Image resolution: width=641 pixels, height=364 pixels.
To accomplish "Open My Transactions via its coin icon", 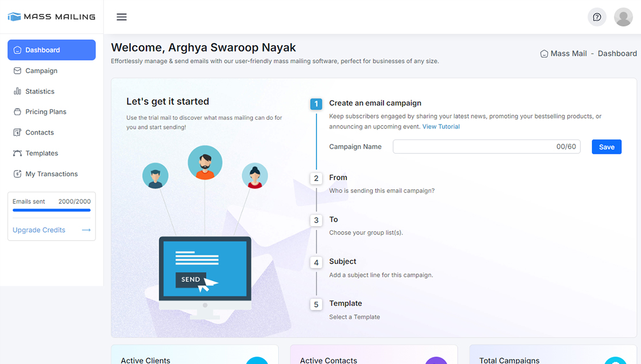I will pyautogui.click(x=17, y=174).
